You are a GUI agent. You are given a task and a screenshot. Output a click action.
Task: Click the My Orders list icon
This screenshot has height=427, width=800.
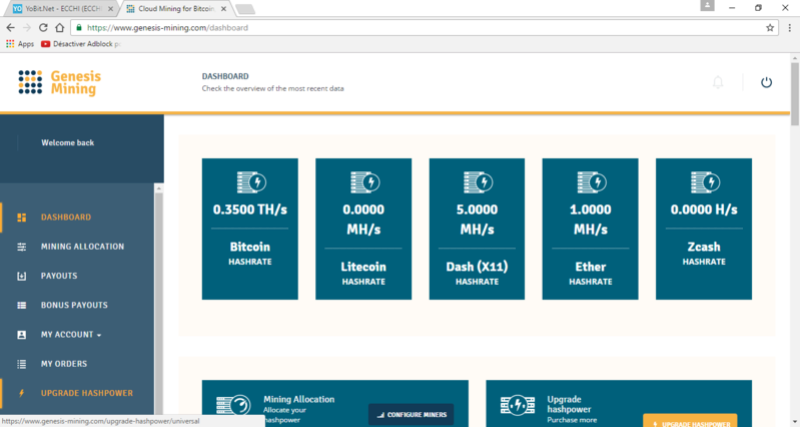(21, 364)
